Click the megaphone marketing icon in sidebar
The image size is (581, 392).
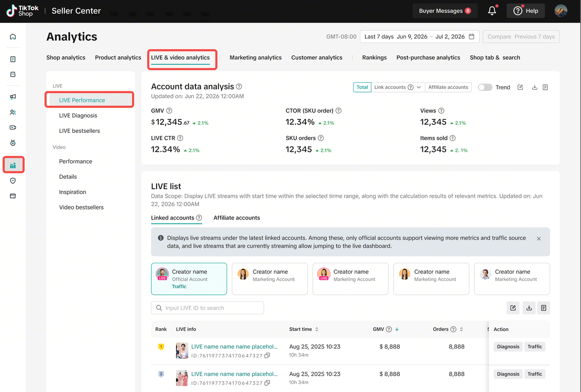pyautogui.click(x=13, y=97)
